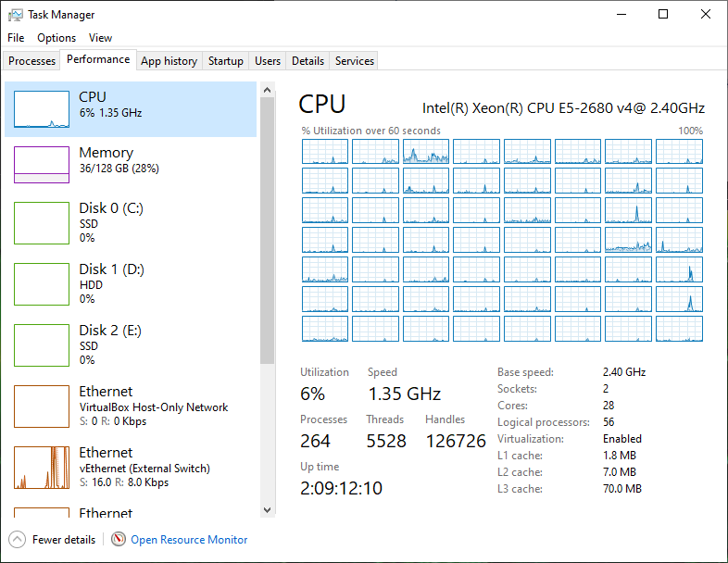Open the Details tab
728x563 pixels.
point(308,61)
